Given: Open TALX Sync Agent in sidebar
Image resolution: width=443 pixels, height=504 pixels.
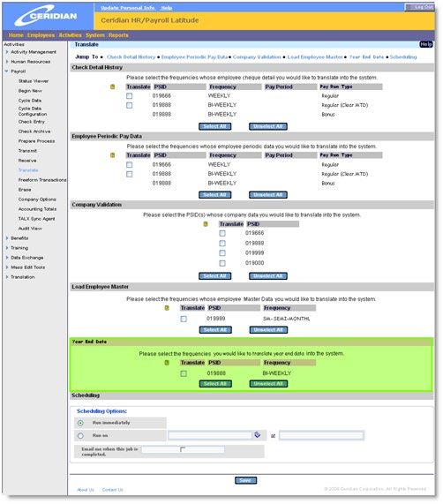Looking at the screenshot, I should pyautogui.click(x=36, y=219).
